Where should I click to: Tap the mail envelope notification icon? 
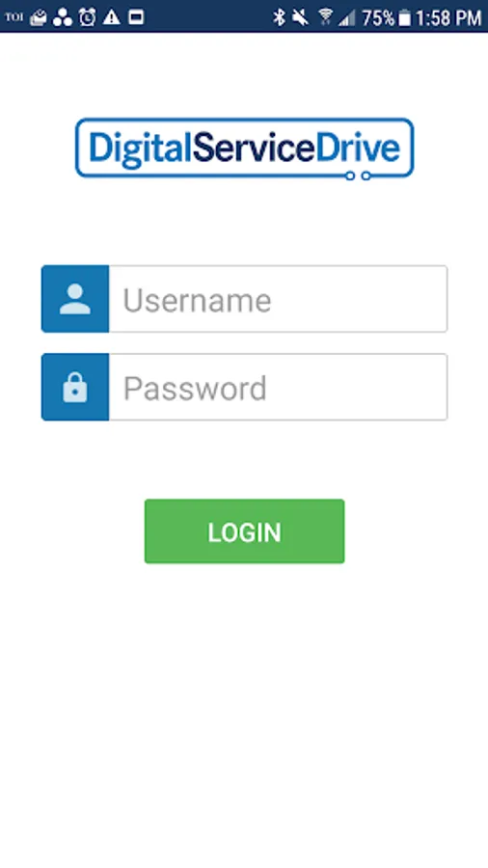pos(39,17)
